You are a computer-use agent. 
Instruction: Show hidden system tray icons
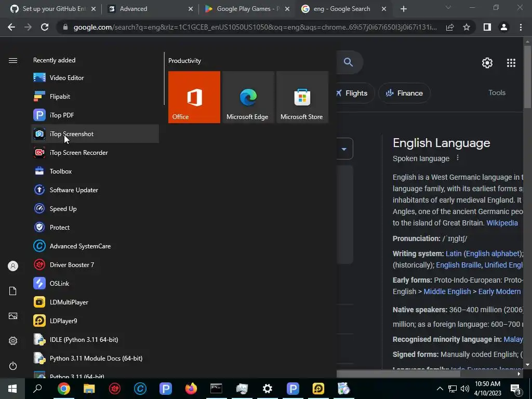point(440,389)
